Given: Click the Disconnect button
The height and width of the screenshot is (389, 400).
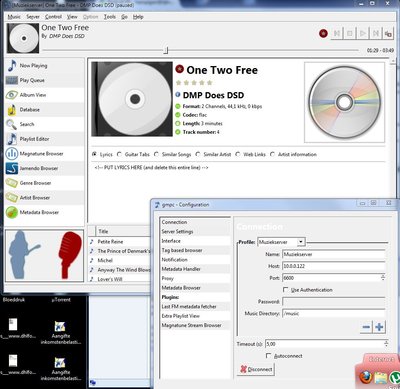Looking at the screenshot, I should coord(256,369).
